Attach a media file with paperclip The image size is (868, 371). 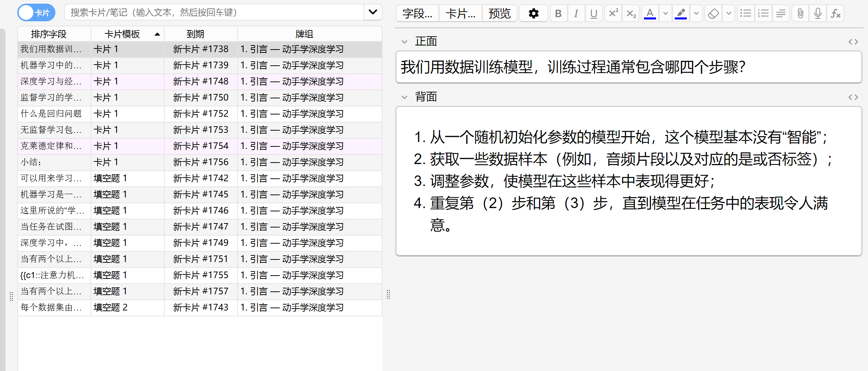800,14
